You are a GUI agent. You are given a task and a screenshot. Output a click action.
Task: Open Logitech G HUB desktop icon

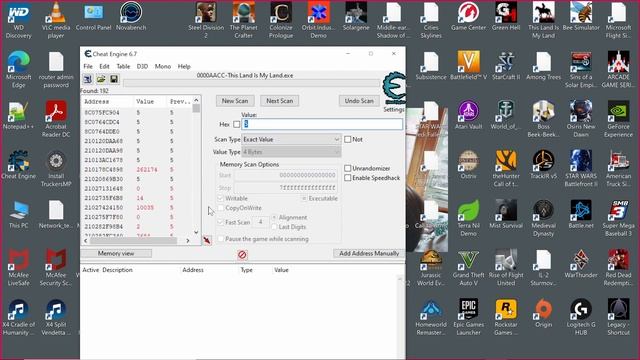point(581,317)
